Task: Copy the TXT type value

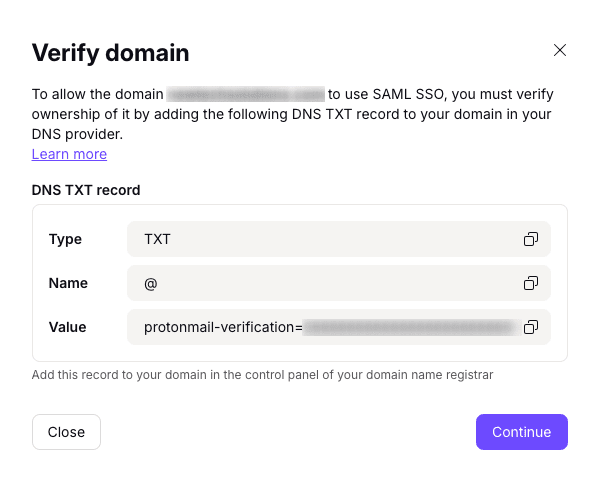Action: click(x=531, y=240)
